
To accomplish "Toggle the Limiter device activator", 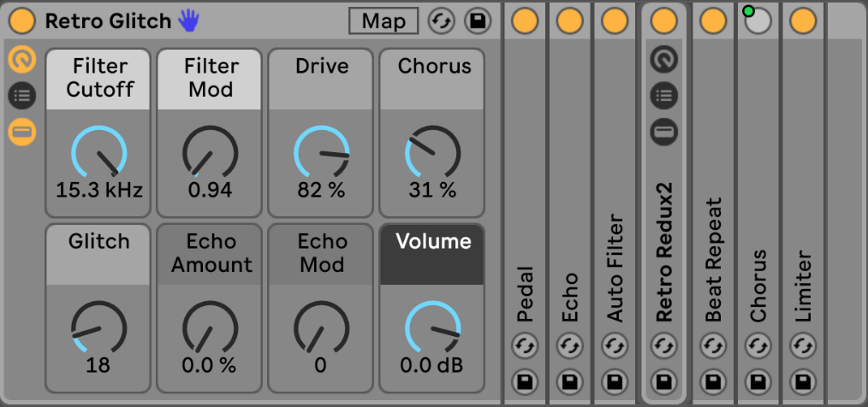I will pos(803,21).
